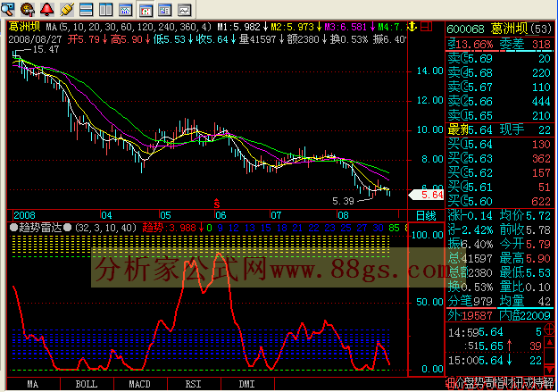Screen dimensions: 558x392
Task: Click the 量比 0.10 entry
Action: click(x=526, y=287)
